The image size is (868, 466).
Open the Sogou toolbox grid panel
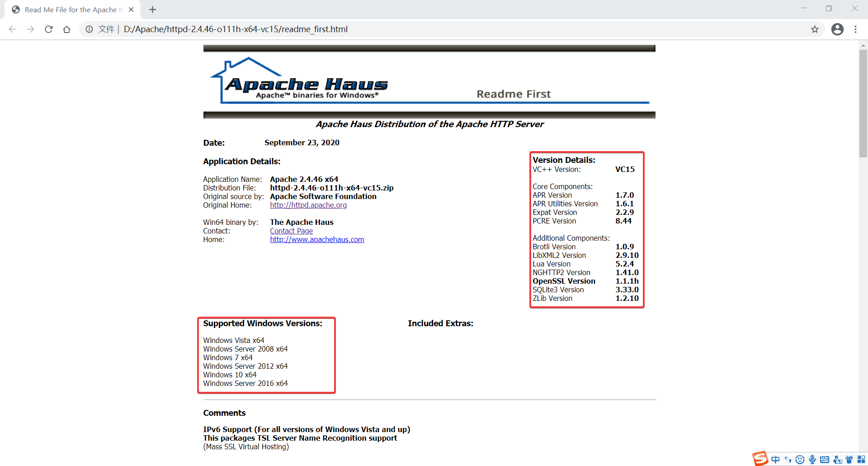point(861,459)
